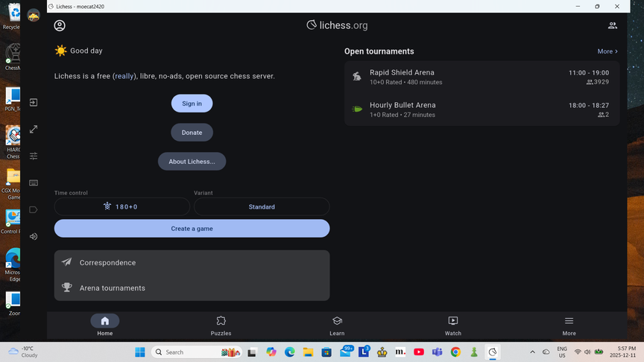Image resolution: width=644 pixels, height=362 pixels.
Task: Click the keyboard icon in the sidebar
Action: (x=34, y=183)
